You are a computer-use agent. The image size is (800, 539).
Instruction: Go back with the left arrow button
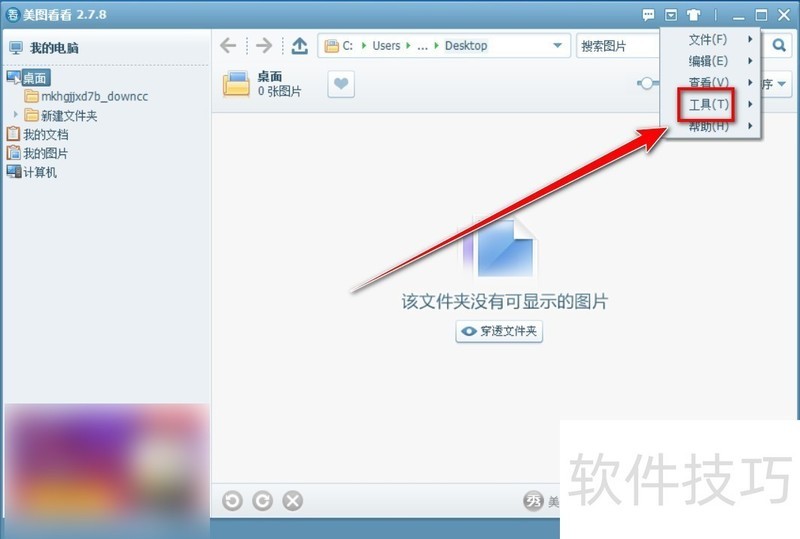pos(228,45)
